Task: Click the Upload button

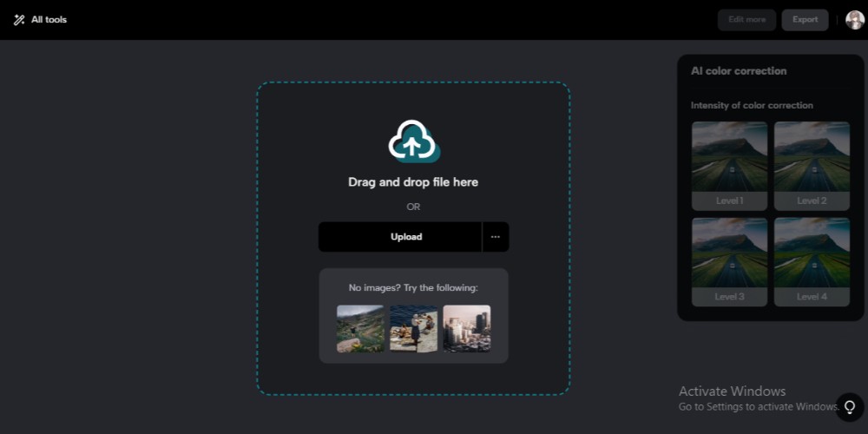Action: [x=399, y=237]
